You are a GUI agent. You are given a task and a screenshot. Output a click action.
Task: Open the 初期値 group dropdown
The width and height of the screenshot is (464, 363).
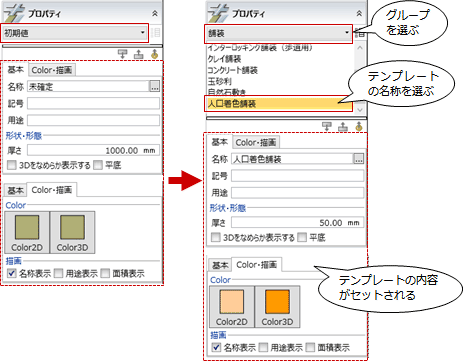click(74, 33)
